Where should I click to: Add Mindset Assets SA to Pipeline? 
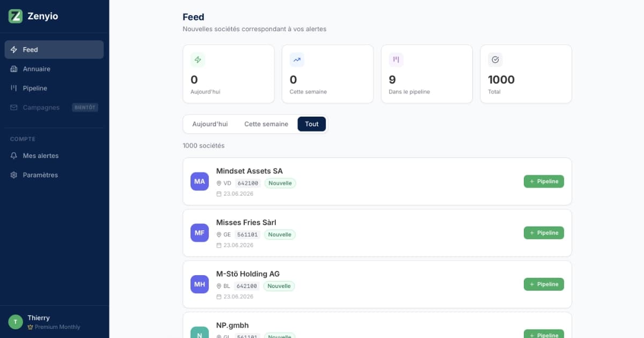544,182
